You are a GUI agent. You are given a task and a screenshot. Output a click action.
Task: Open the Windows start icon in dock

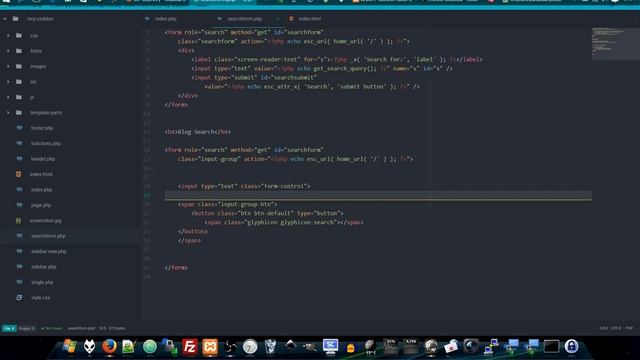[x=69, y=347]
